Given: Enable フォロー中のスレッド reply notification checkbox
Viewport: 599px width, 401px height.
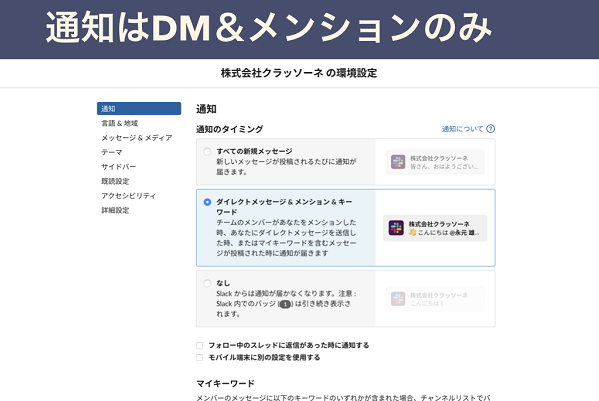Looking at the screenshot, I should (199, 345).
